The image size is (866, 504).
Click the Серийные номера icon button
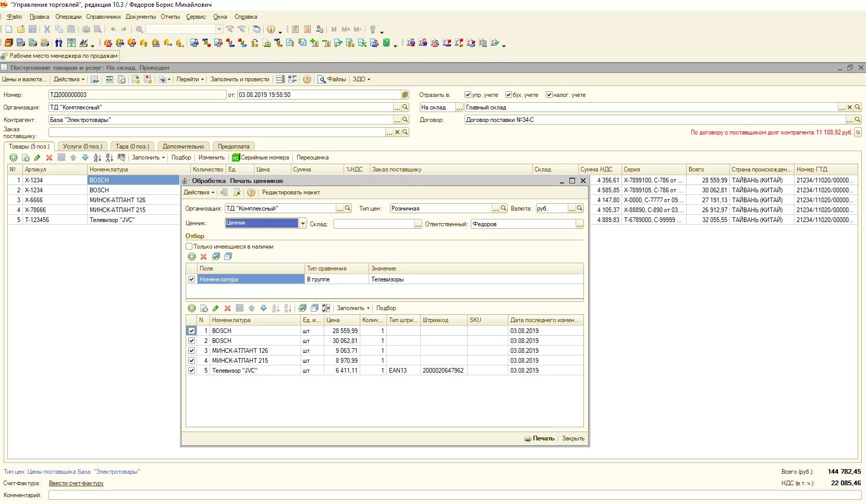236,157
